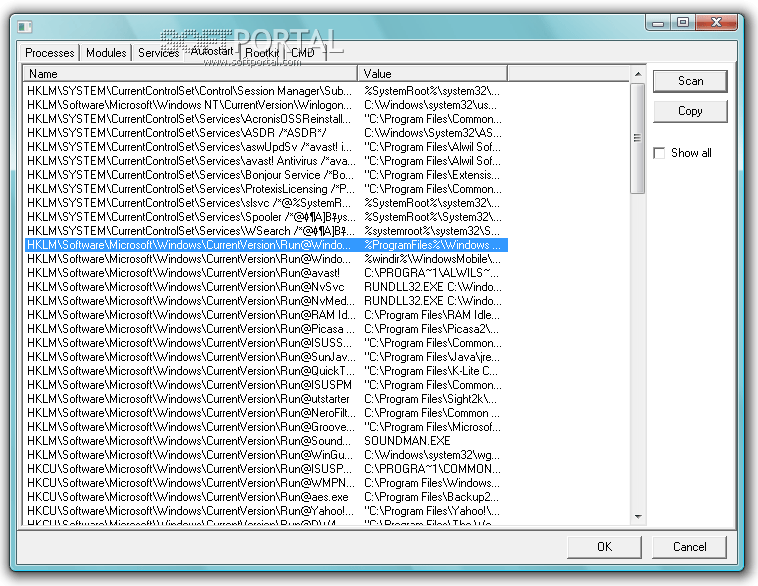This screenshot has height=586, width=758.
Task: Select the HKCU Run@WMPN... row
Action: tap(266, 483)
